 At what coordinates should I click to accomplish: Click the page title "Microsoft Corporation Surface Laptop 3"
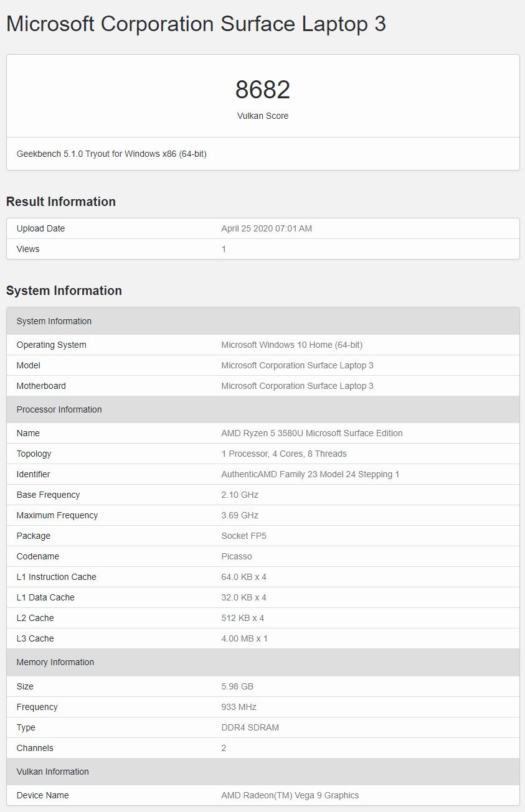[196, 24]
